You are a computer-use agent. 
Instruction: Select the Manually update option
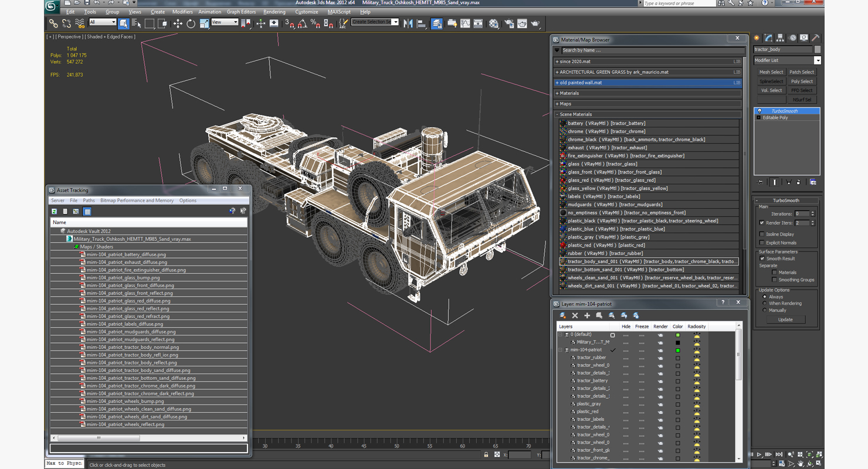point(764,310)
